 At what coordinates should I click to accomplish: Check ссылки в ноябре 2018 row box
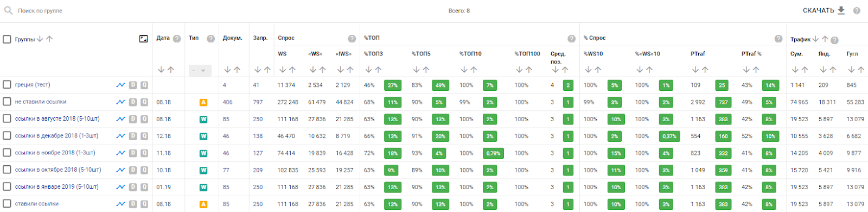tap(7, 153)
